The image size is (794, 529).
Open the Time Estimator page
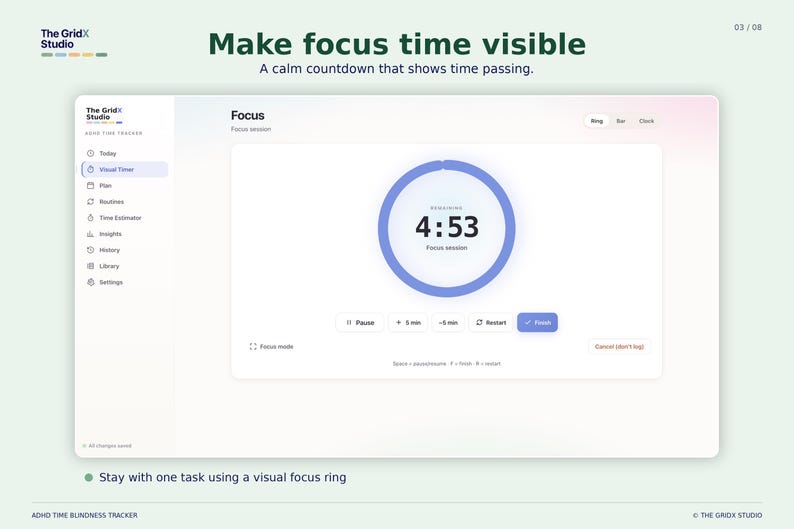coord(125,218)
